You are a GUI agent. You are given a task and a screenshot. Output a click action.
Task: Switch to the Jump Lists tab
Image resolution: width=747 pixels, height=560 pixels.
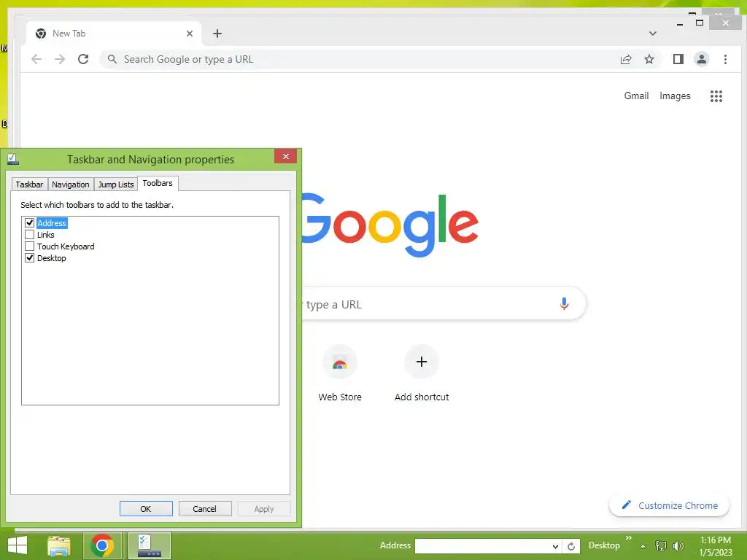[116, 184]
